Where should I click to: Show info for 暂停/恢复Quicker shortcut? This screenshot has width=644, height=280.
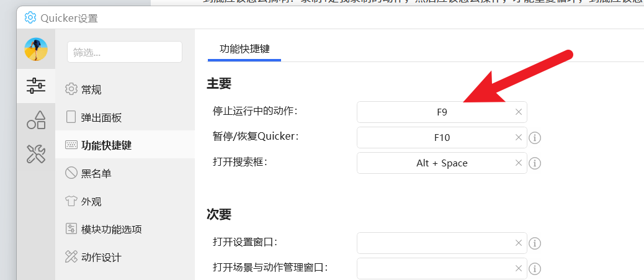click(534, 138)
